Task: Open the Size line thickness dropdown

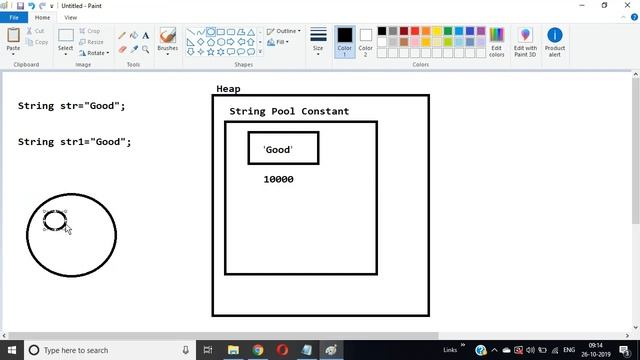Action: 318,42
